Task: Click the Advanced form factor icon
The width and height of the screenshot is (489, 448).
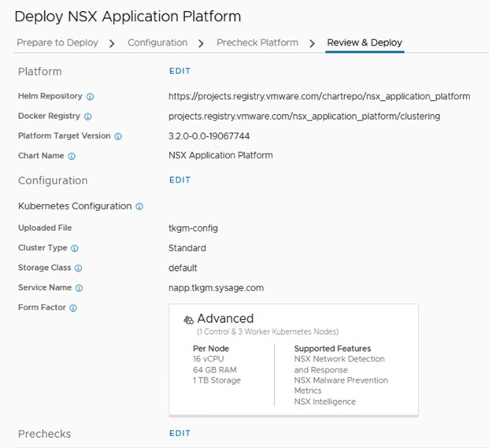Action: (188, 320)
